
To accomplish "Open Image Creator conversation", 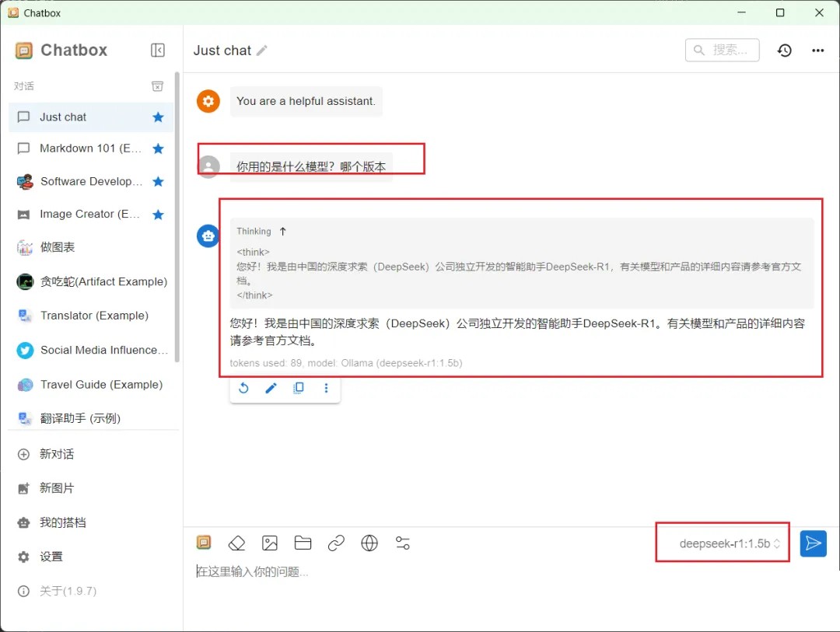I will click(x=91, y=215).
